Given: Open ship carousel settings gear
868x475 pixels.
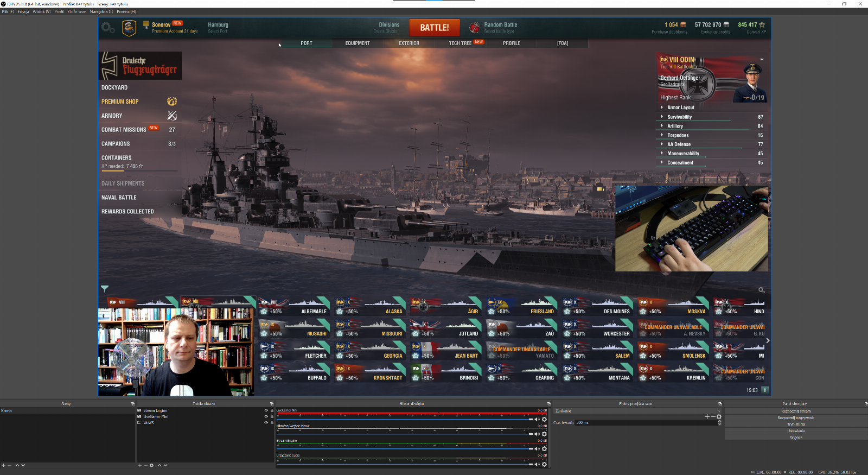Looking at the screenshot, I should point(761,290).
